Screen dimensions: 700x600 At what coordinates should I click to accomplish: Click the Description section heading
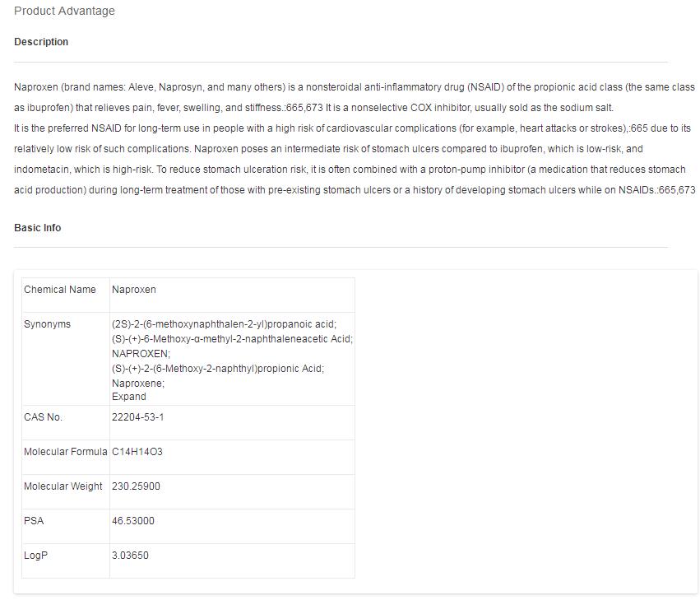(x=41, y=42)
